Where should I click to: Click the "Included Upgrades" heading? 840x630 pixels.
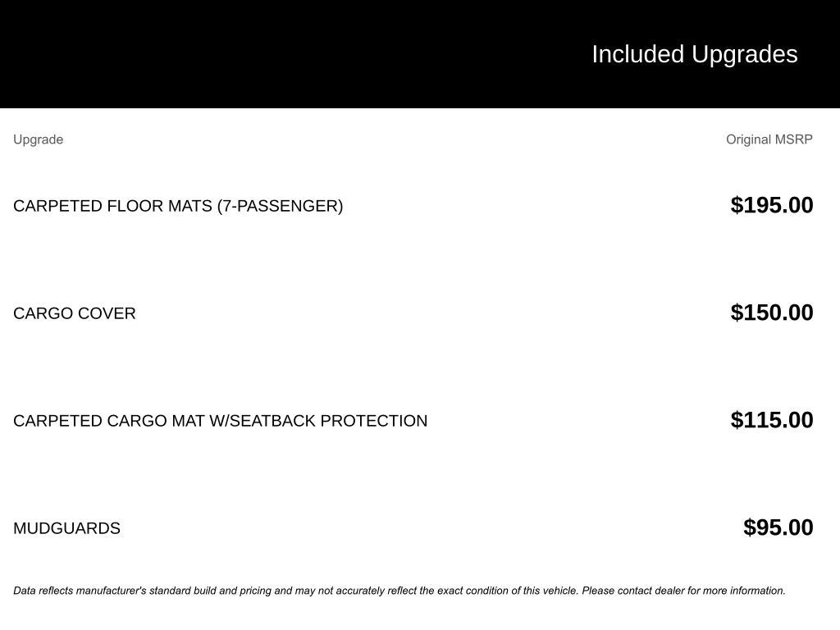(x=694, y=54)
